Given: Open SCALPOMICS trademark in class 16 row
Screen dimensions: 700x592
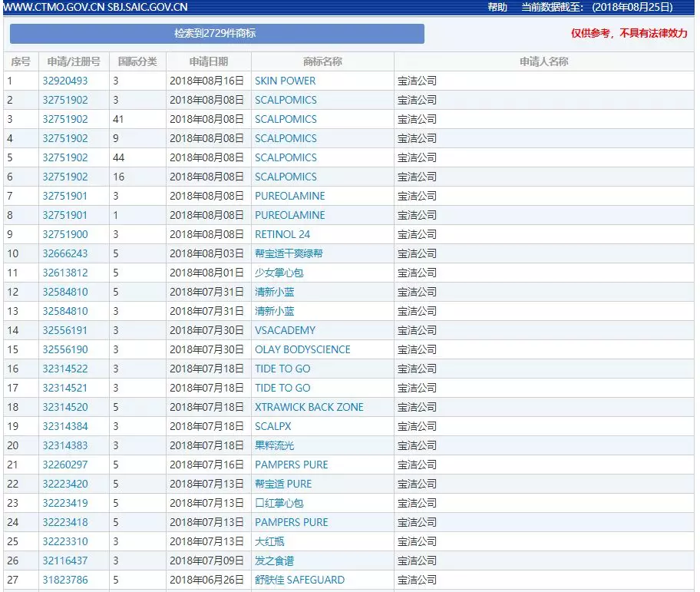Looking at the screenshot, I should click(x=286, y=177).
